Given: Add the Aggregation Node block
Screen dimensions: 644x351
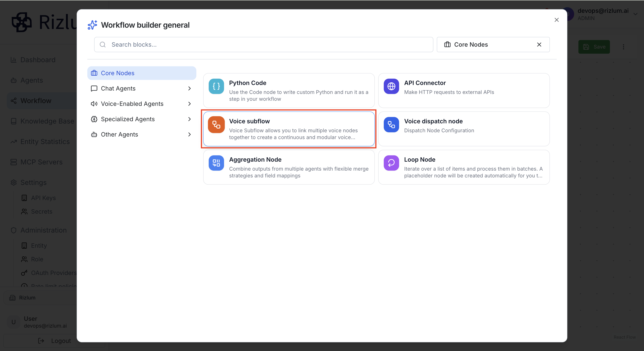Looking at the screenshot, I should click(289, 167).
